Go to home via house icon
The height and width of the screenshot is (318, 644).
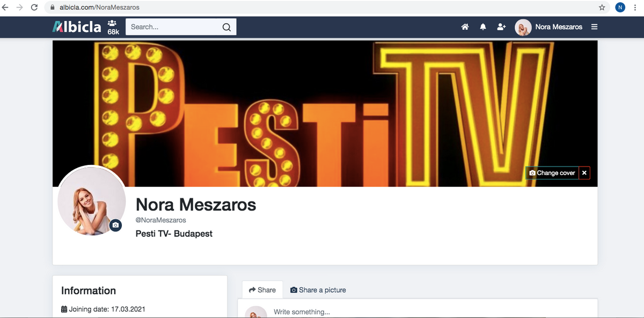465,27
